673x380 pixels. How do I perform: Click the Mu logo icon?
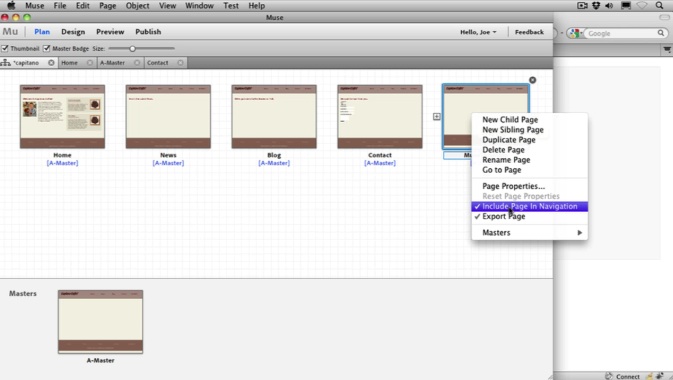(10, 32)
